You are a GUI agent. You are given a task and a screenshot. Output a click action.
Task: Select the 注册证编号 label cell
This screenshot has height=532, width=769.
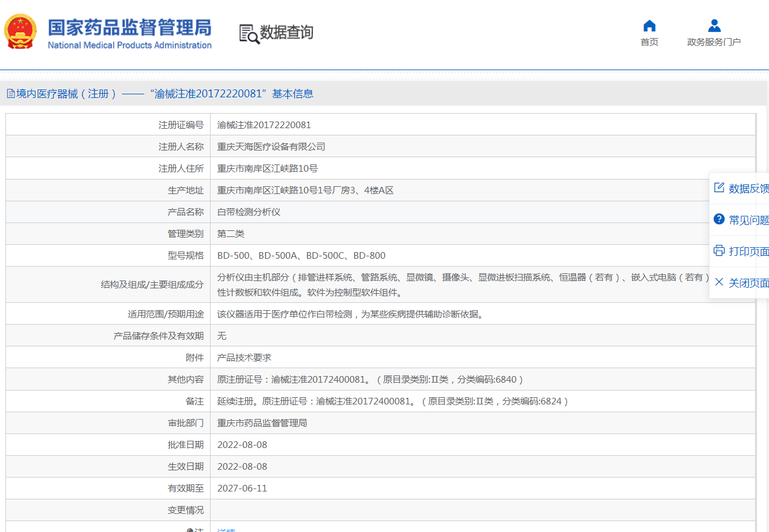pyautogui.click(x=108, y=125)
